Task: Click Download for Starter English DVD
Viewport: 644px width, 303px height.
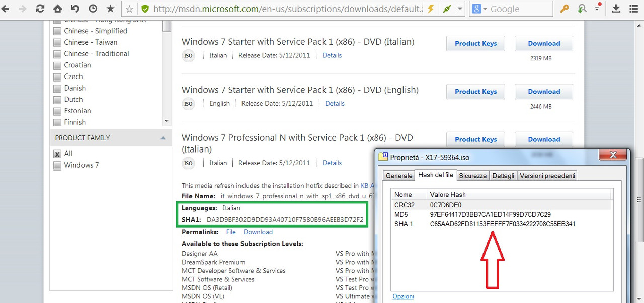Action: click(x=544, y=92)
